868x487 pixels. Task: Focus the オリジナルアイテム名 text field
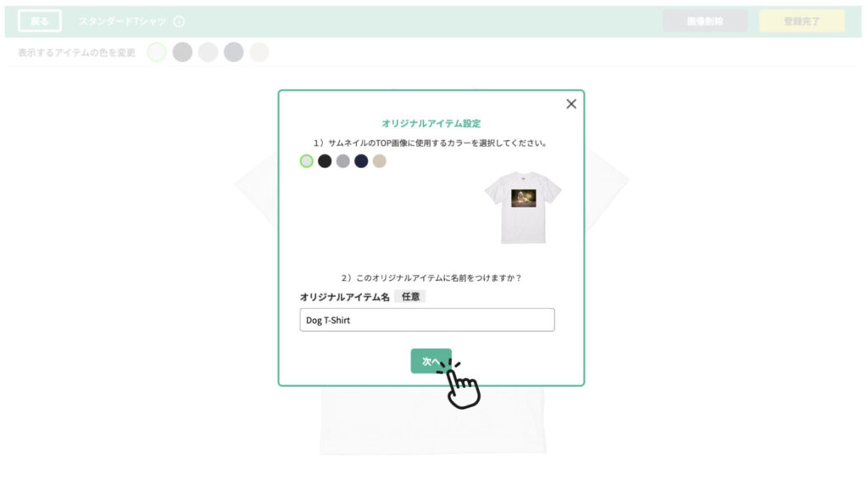[x=427, y=320]
